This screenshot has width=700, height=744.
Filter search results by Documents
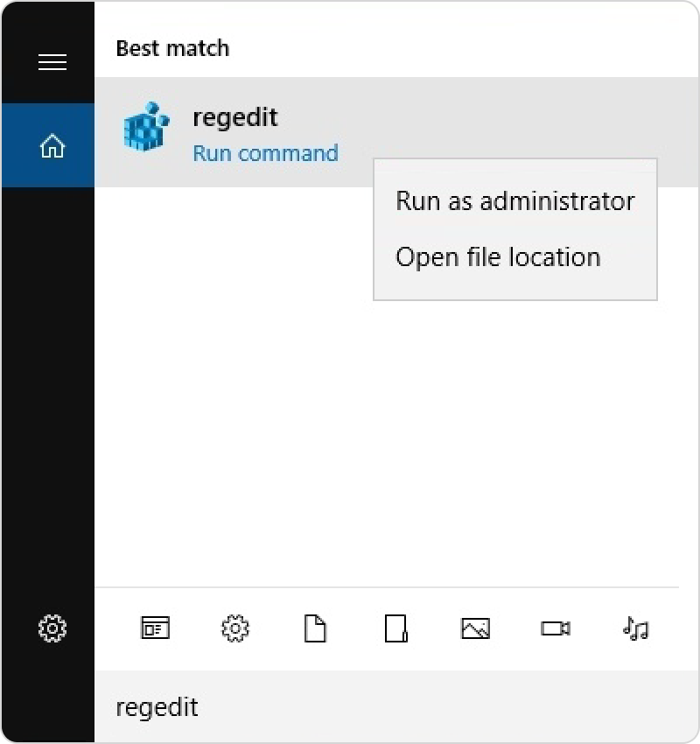(315, 628)
